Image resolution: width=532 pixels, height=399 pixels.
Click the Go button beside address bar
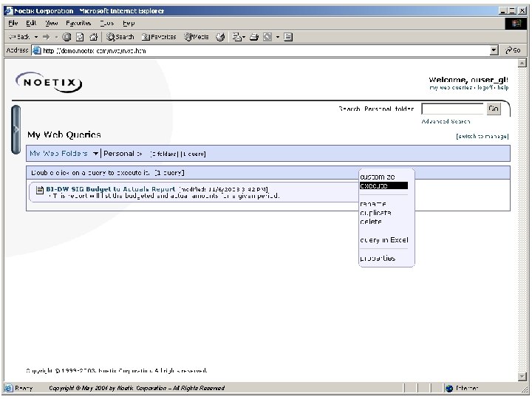[x=513, y=50]
